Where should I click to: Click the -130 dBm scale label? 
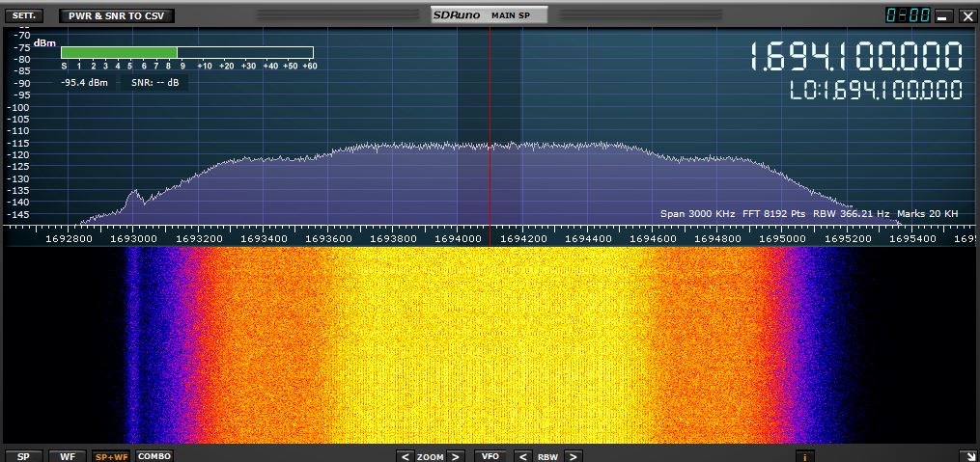click(x=17, y=177)
